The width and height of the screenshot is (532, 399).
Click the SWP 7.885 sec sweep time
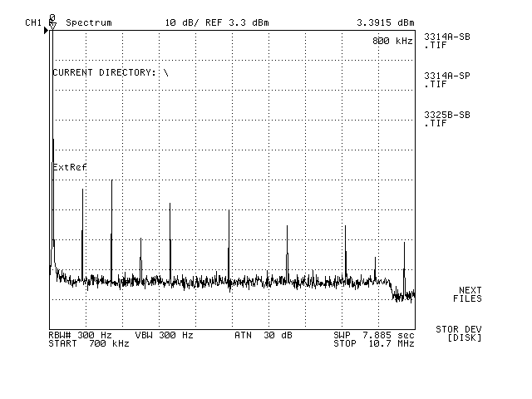373,335
